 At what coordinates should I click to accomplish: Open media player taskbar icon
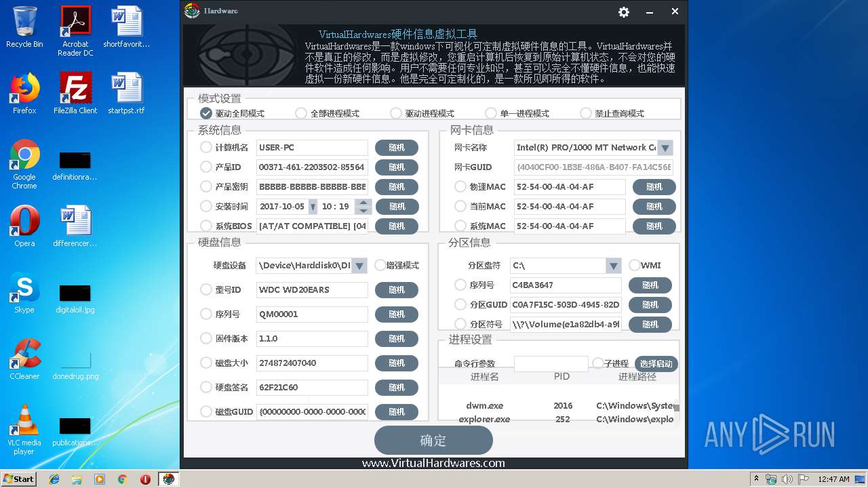(100, 479)
